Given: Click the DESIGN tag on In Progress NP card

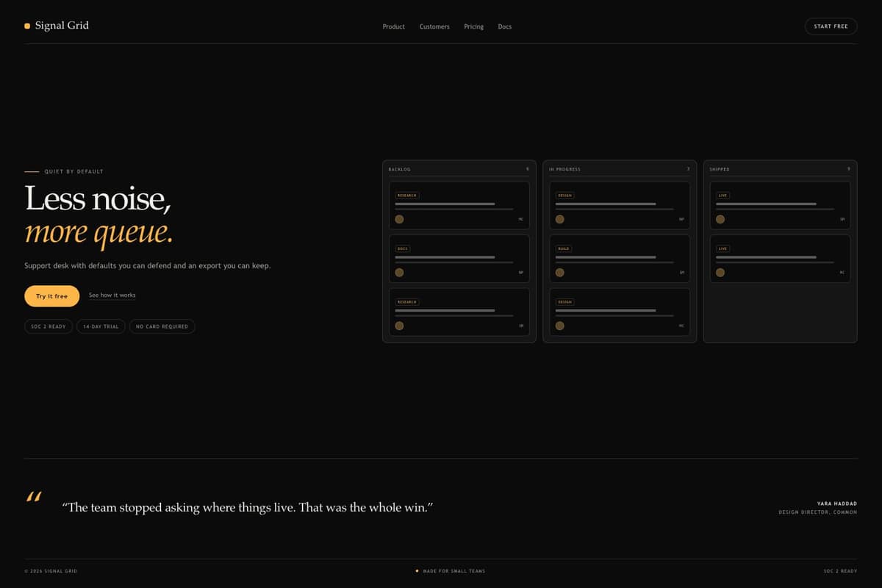Looking at the screenshot, I should (564, 196).
